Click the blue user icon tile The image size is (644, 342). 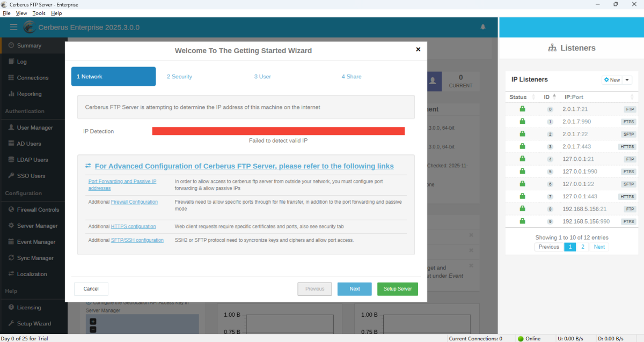(x=433, y=81)
